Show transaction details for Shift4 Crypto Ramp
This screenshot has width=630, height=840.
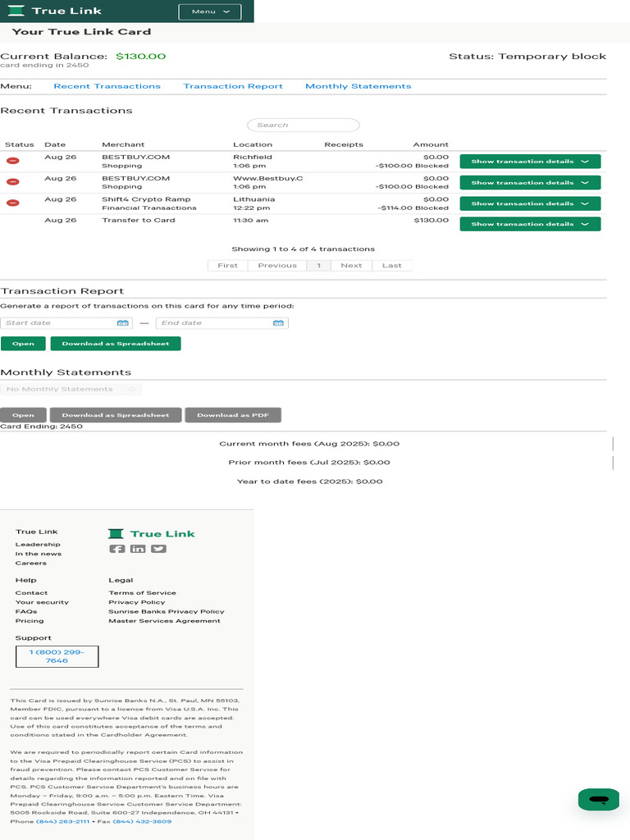click(530, 203)
